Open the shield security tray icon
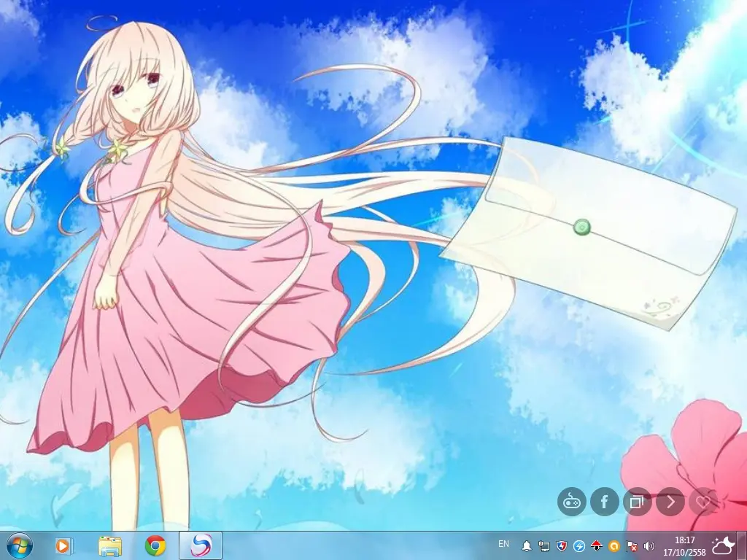747x560 pixels. coord(562,546)
